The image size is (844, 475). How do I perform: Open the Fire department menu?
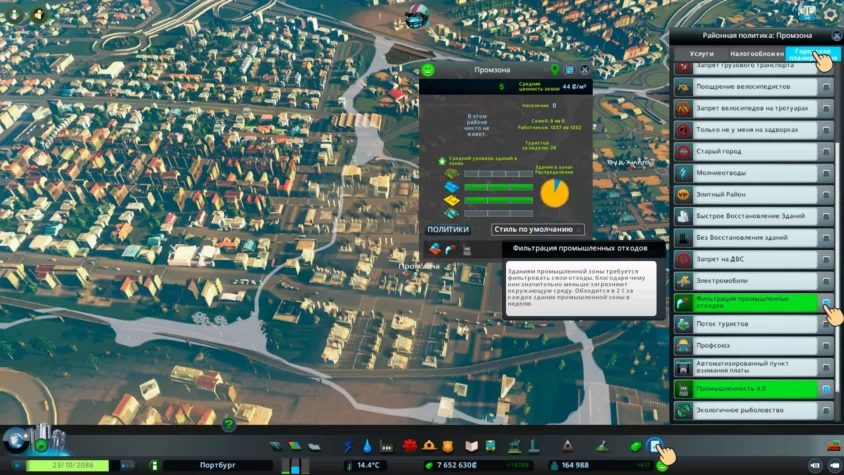(429, 446)
